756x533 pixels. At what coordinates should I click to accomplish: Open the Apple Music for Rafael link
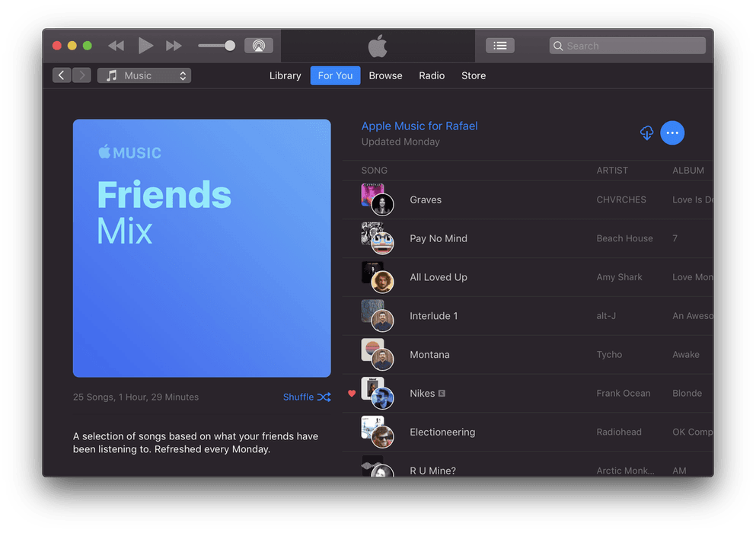coord(419,126)
